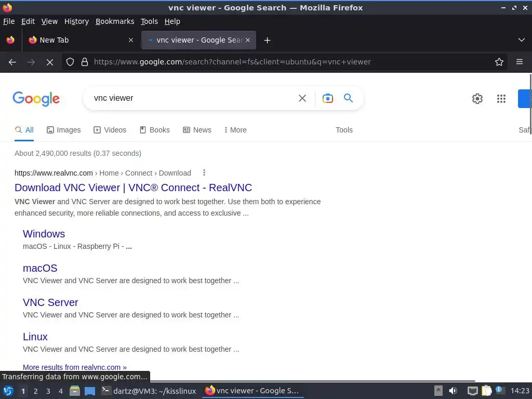Open the macOS sitelink
The image size is (532, 399).
tap(40, 268)
